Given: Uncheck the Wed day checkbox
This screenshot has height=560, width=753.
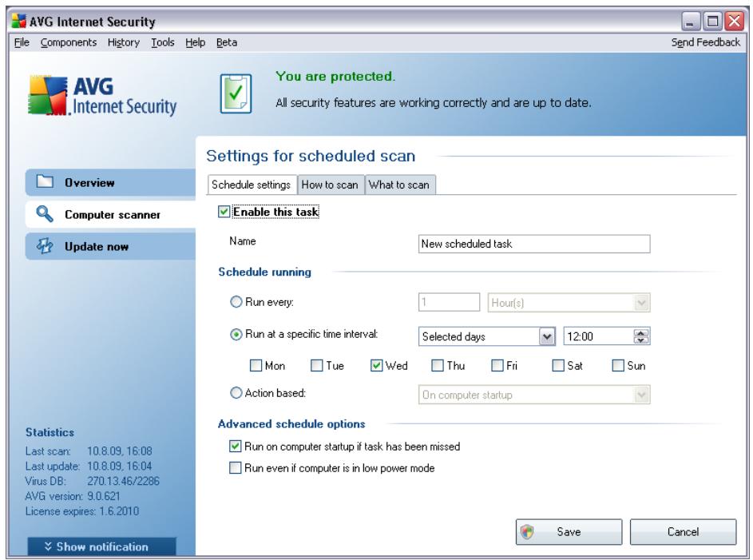Looking at the screenshot, I should 376,366.
